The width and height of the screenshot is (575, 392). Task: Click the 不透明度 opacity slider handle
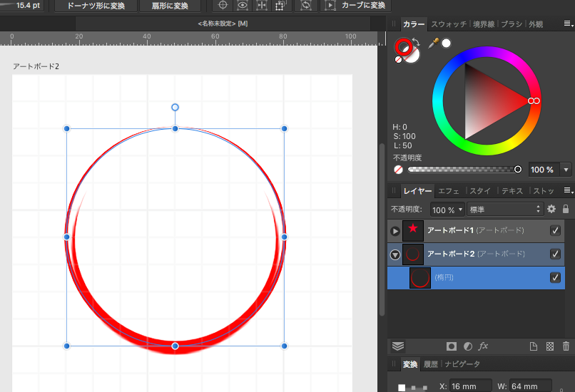point(518,170)
